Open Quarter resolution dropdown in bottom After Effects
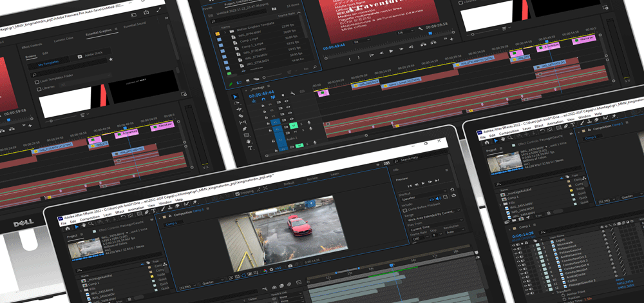The width and height of the screenshot is (644, 303). [x=213, y=282]
